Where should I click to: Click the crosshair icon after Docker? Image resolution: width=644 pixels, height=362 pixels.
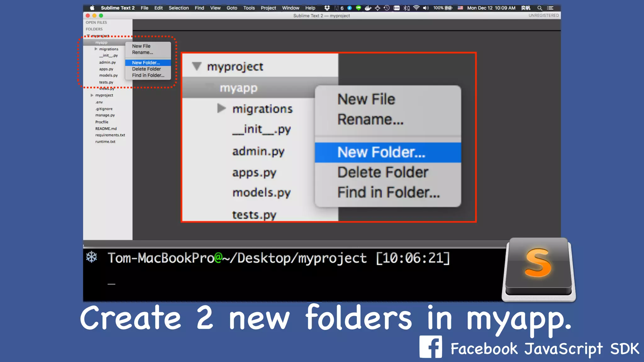point(378,8)
